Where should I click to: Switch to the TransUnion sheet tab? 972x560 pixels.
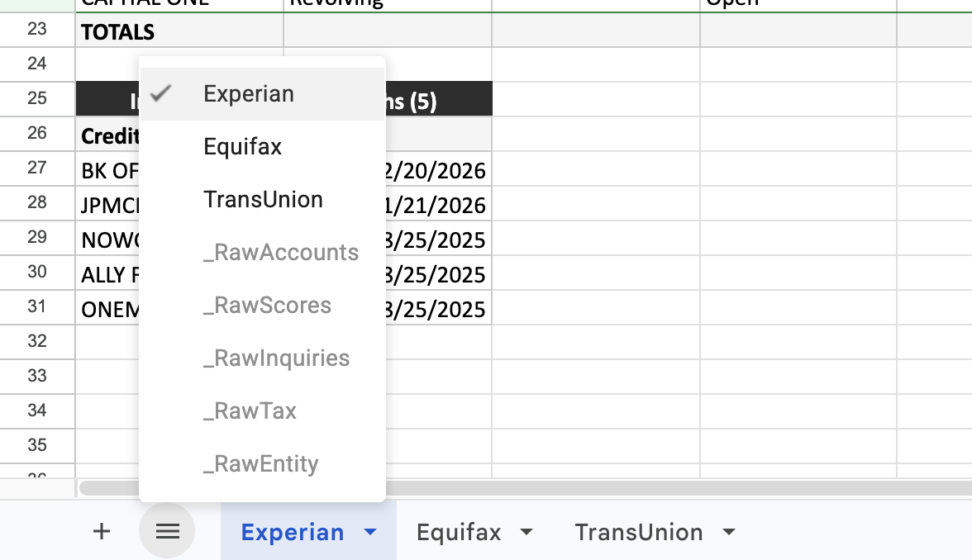[x=638, y=533]
